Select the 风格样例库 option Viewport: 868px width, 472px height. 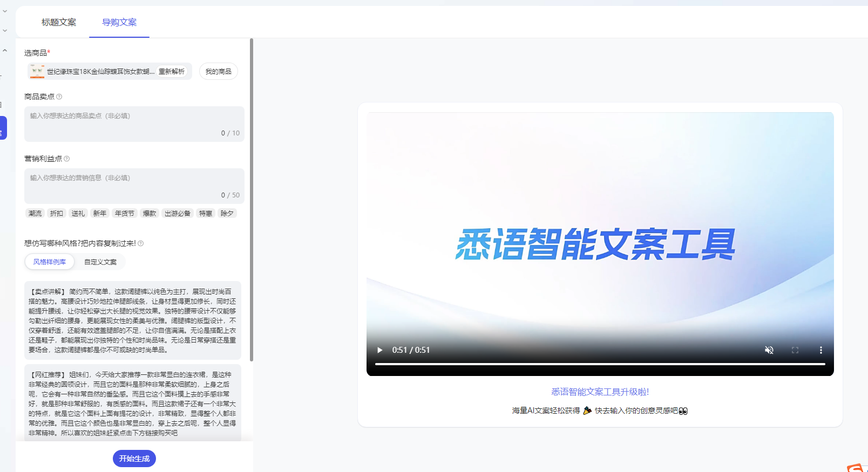[50, 262]
